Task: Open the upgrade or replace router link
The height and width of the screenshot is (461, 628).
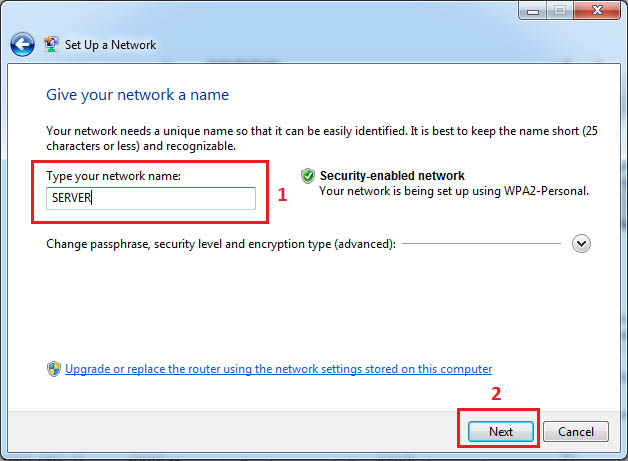Action: (x=278, y=369)
